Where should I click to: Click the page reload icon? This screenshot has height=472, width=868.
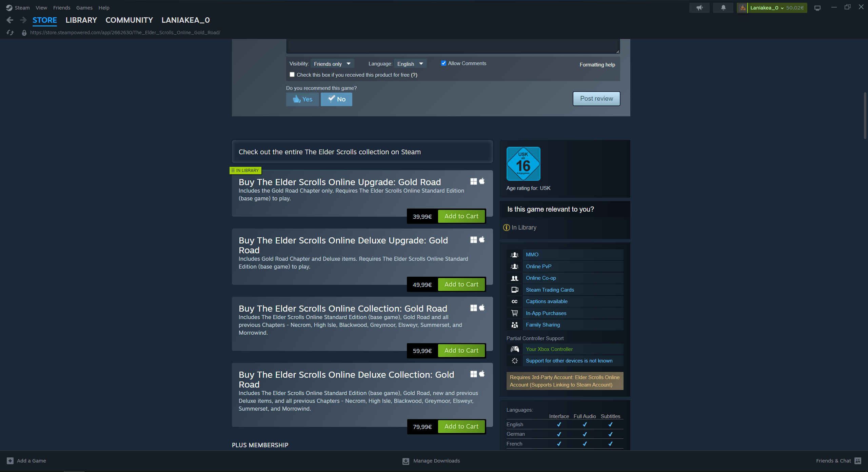pos(10,33)
